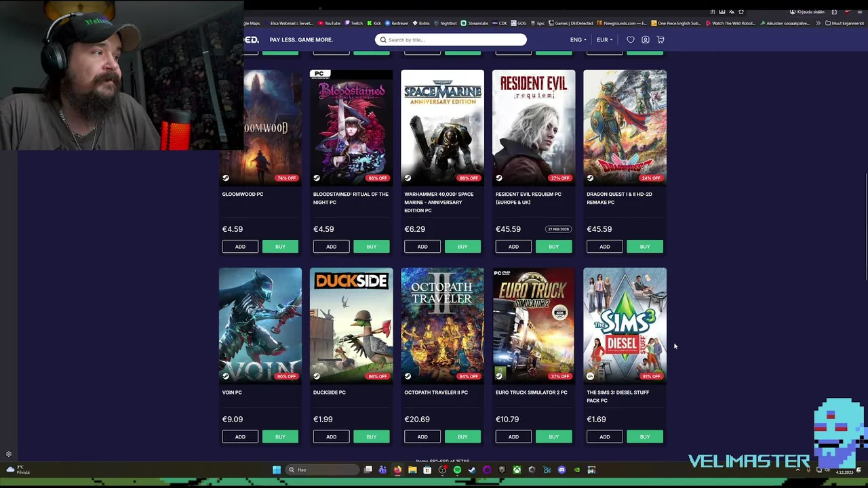Open the Nightbot bookmark
Image resolution: width=868 pixels, height=488 pixels.
coord(445,23)
